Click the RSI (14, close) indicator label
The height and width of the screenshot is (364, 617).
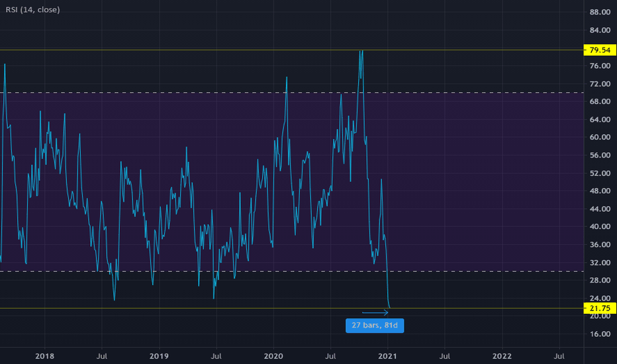click(x=32, y=9)
